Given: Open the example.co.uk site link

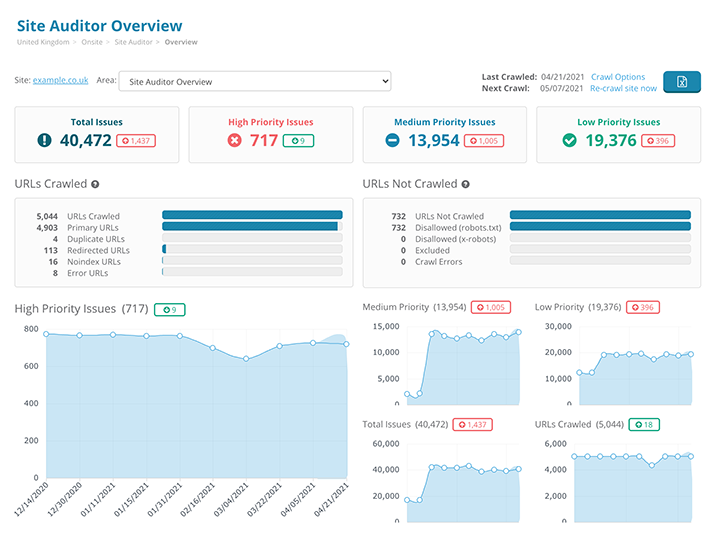Looking at the screenshot, I should click(62, 81).
